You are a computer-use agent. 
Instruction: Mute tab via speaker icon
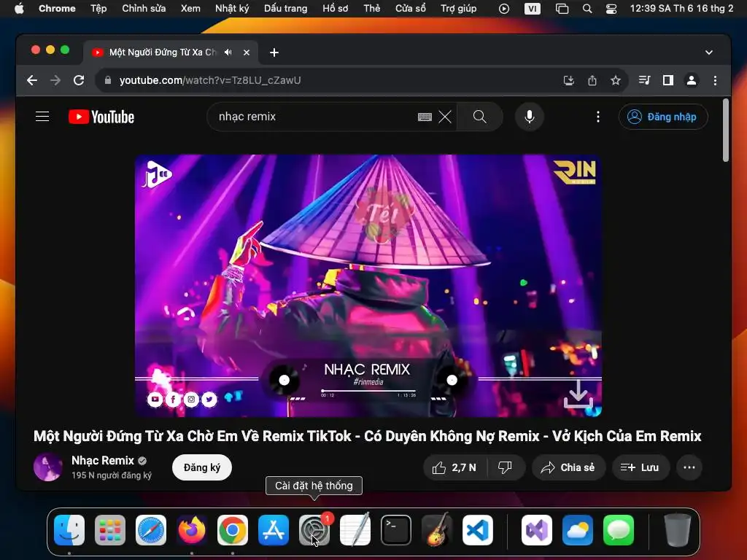click(x=228, y=52)
